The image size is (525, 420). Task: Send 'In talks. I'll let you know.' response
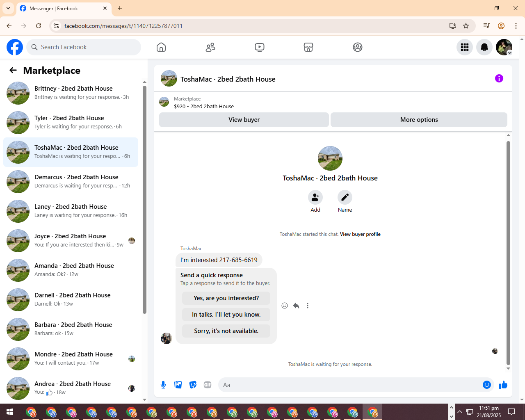(226, 315)
